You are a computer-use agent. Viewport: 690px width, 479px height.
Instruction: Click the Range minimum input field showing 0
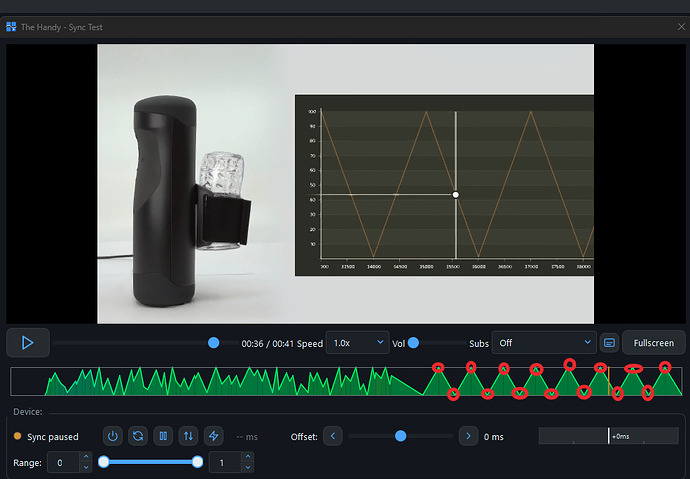[63, 463]
